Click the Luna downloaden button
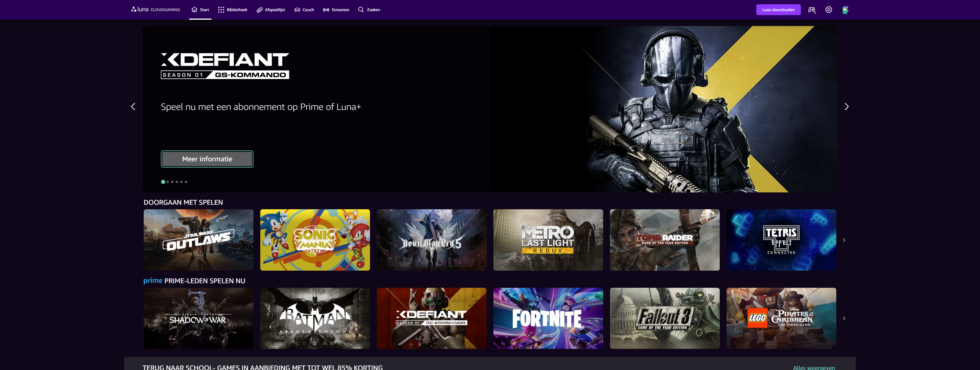The height and width of the screenshot is (370, 980). click(778, 10)
